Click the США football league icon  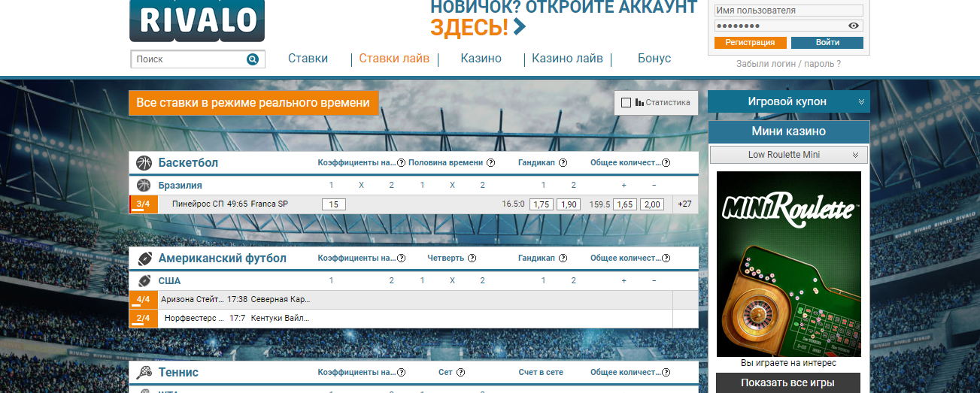pyautogui.click(x=144, y=280)
